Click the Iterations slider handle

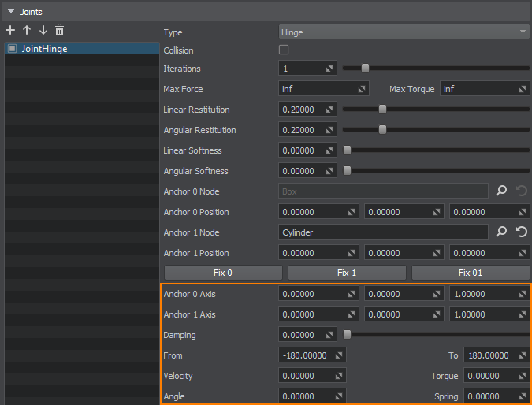tap(365, 69)
